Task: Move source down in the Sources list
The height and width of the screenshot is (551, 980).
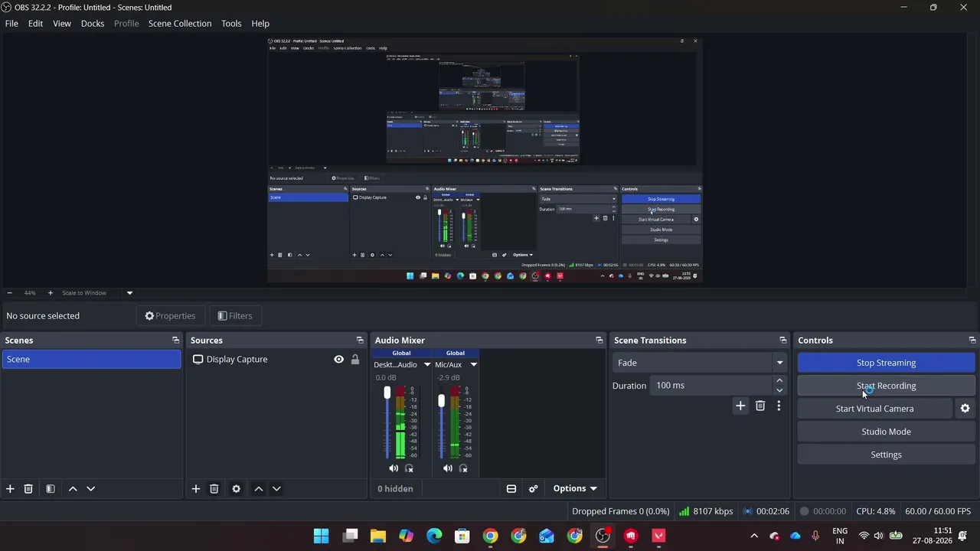Action: coord(276,489)
